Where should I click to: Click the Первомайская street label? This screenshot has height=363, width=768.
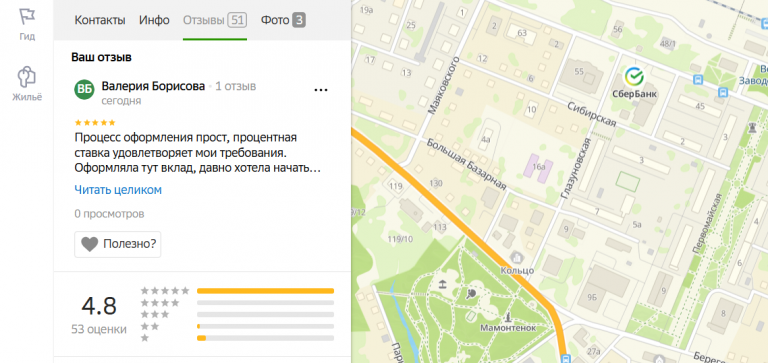tap(707, 223)
